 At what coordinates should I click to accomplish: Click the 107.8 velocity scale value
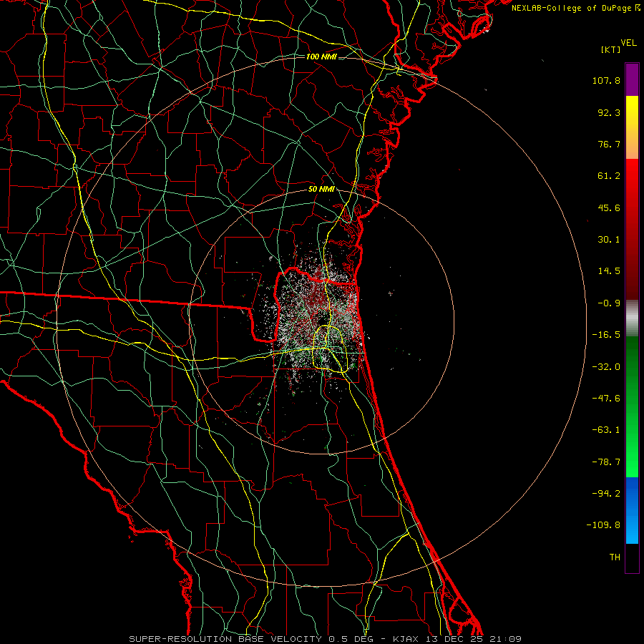tap(606, 80)
